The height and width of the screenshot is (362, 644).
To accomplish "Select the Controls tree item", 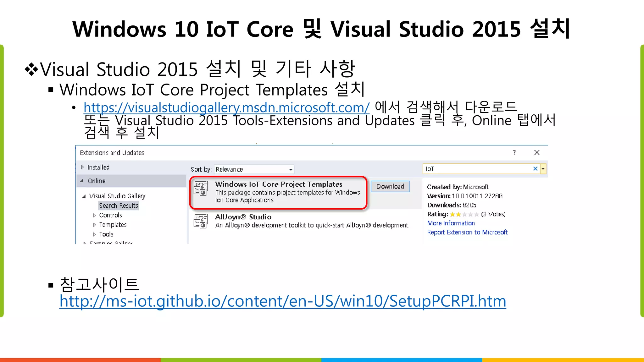I will 110,215.
